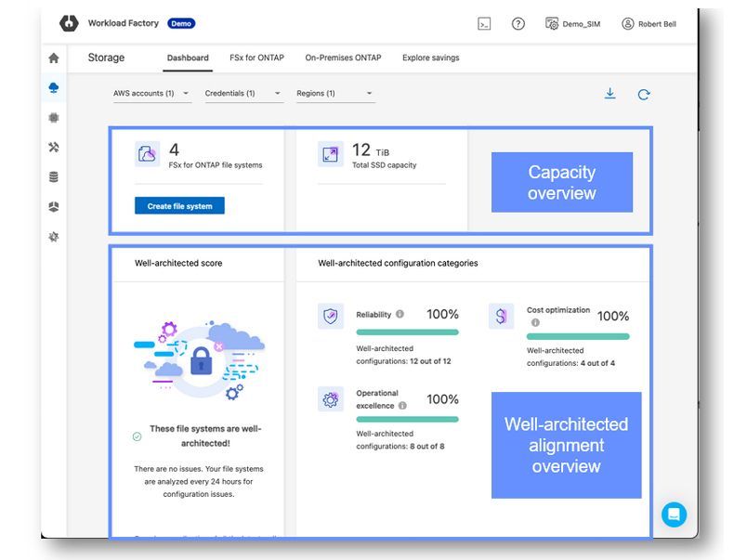Switch to the On-Premises ONTAP tab
Screen dimensions: 747x560
(x=343, y=58)
